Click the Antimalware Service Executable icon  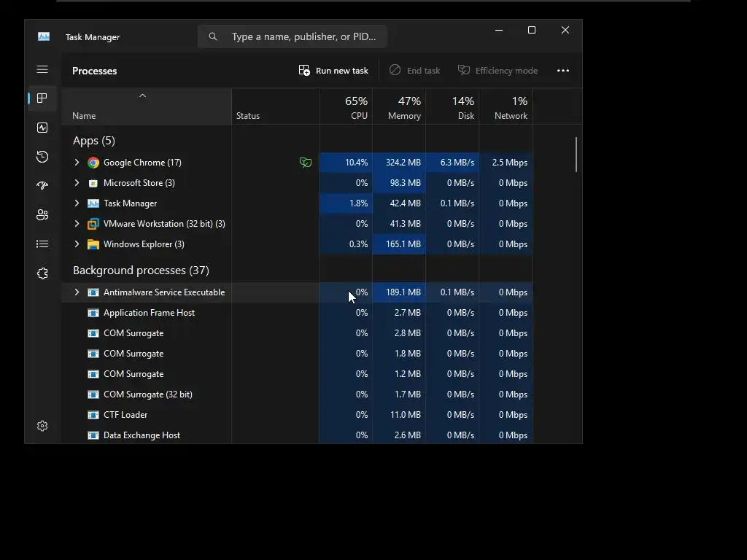coord(93,292)
